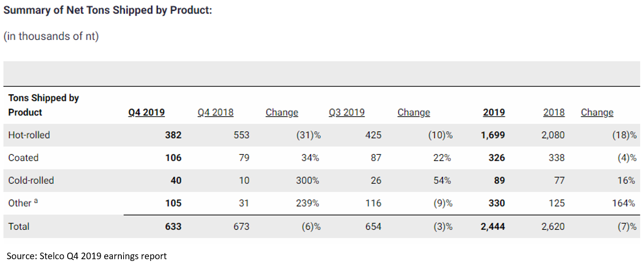Screen dimensions: 644x268
Task: Select the Cold-rolled row label
Action: (31, 180)
